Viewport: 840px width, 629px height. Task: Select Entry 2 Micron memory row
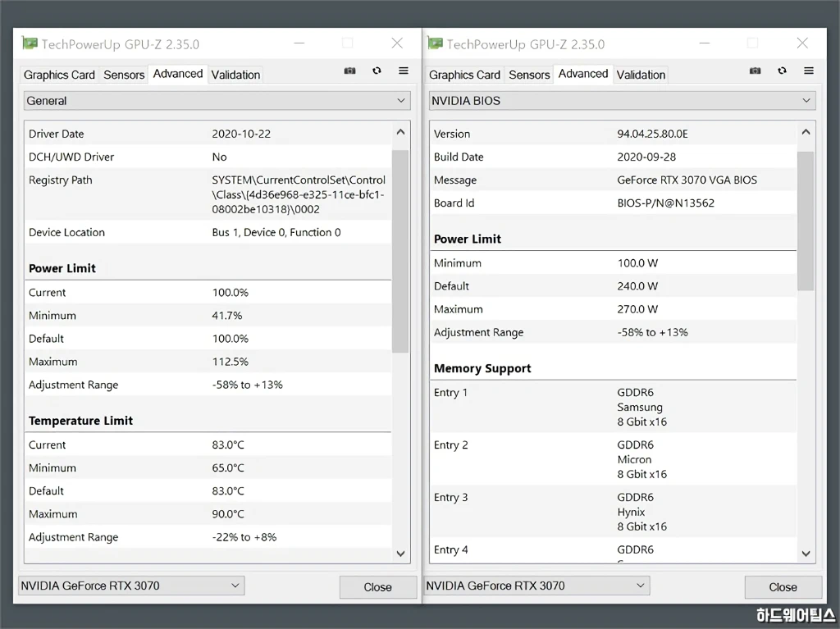pyautogui.click(x=614, y=459)
